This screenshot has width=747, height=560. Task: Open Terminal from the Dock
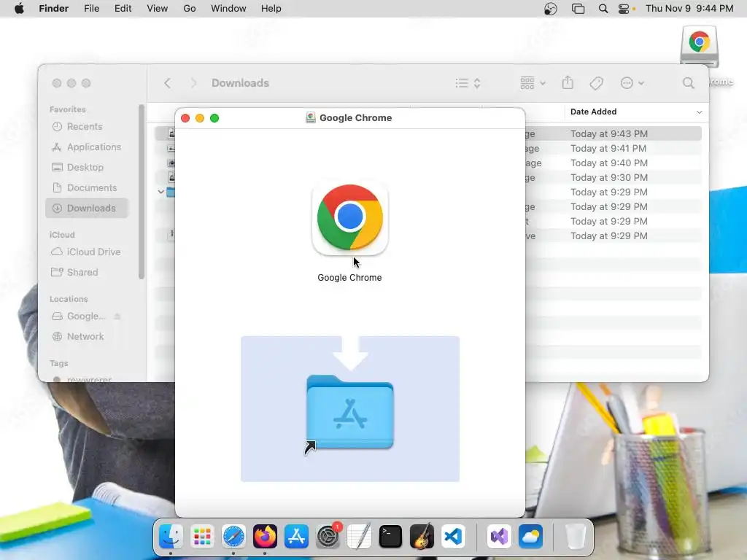pos(391,537)
